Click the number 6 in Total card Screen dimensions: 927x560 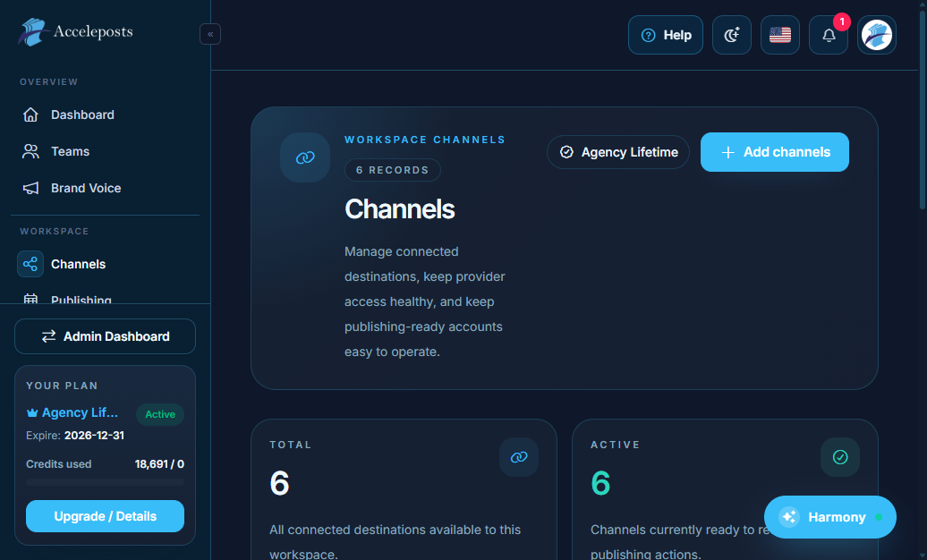pos(280,483)
